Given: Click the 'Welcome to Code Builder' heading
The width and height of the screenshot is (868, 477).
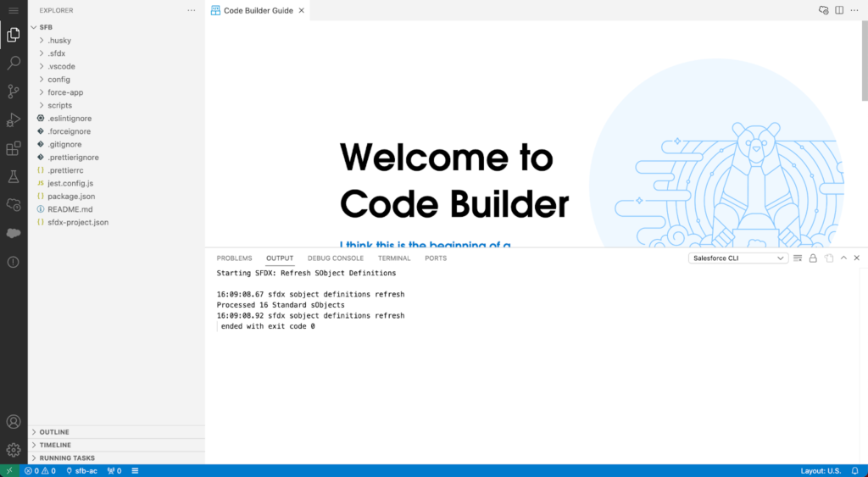Looking at the screenshot, I should (x=454, y=180).
